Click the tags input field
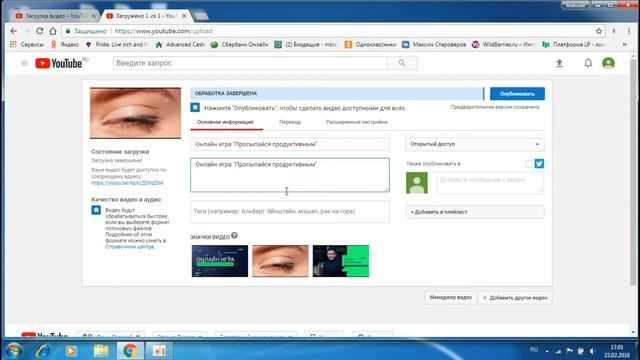 (x=290, y=211)
